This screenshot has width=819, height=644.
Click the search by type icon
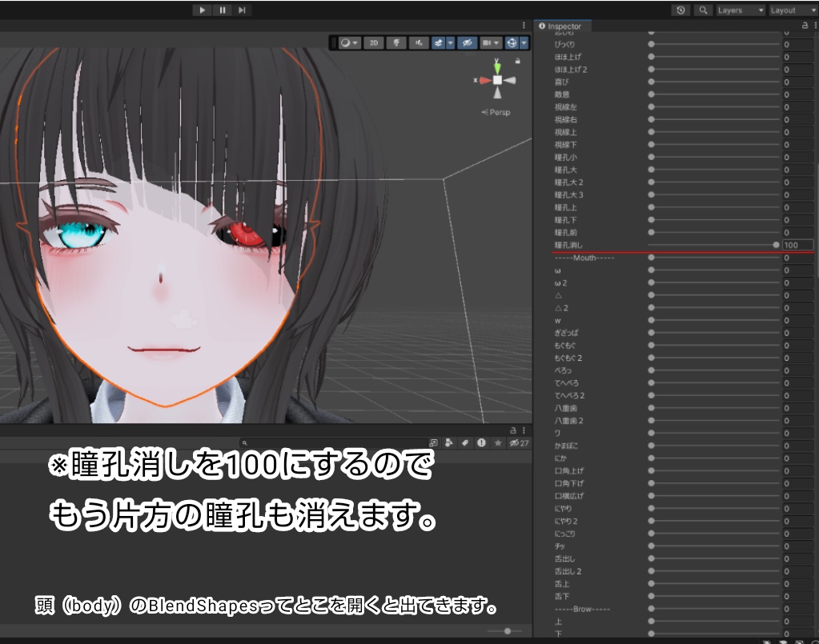pyautogui.click(x=448, y=442)
